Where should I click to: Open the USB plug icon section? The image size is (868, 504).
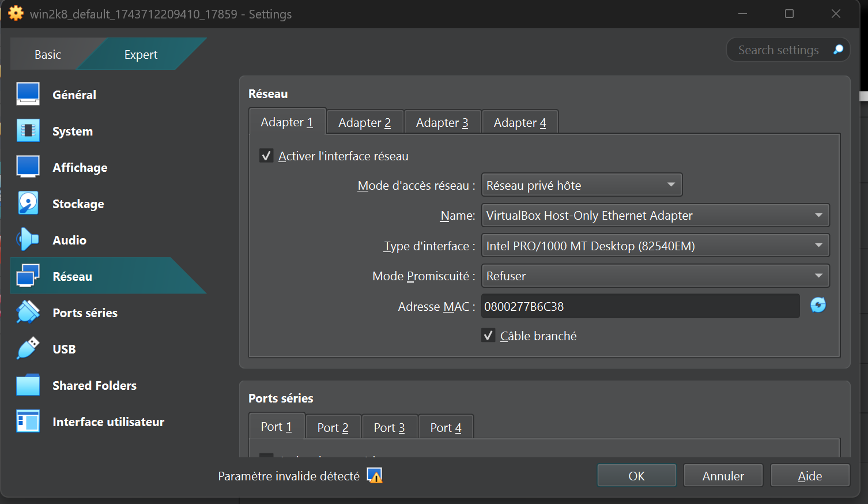[28, 349]
